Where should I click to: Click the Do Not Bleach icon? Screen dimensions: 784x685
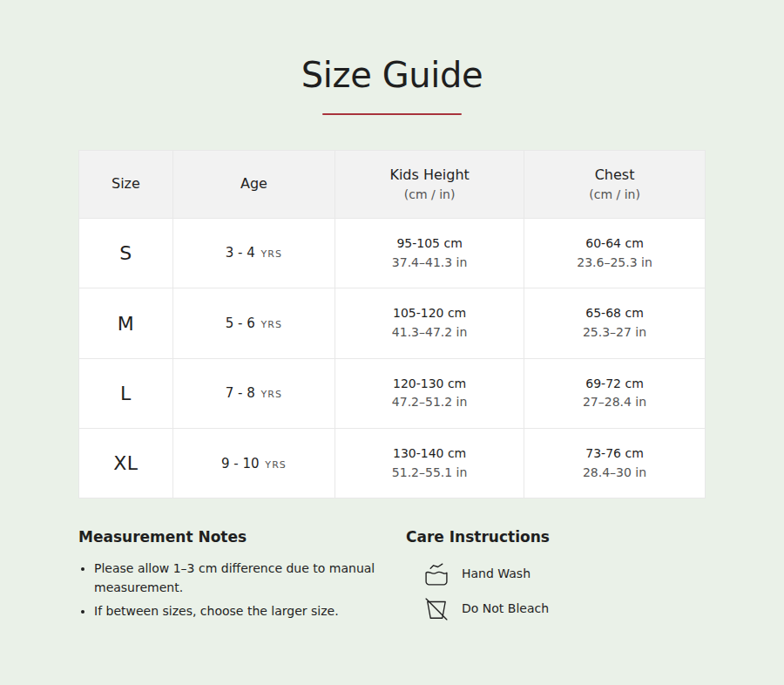[436, 609]
